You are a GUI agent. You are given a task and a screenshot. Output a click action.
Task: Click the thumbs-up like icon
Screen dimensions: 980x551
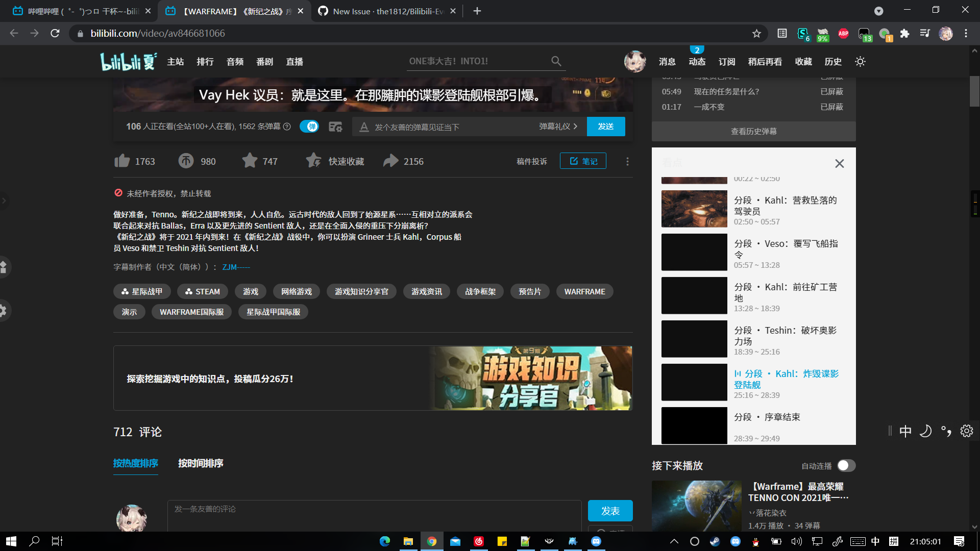[122, 161]
